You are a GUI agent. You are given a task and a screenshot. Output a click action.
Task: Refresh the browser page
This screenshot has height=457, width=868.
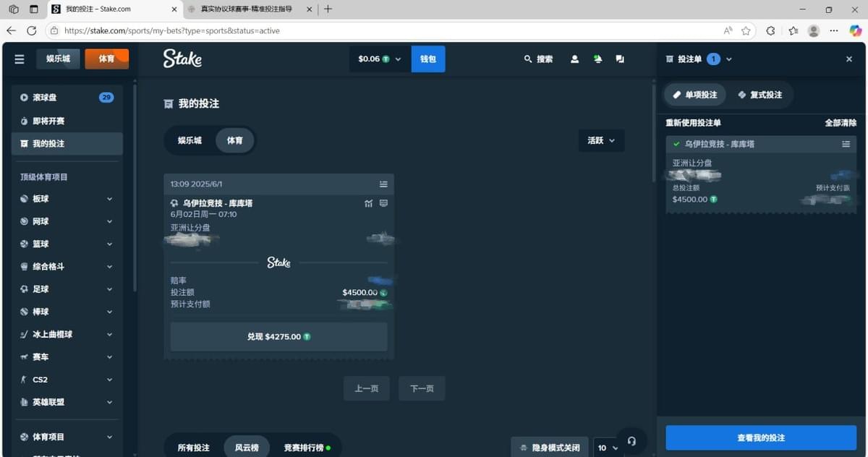(x=31, y=30)
